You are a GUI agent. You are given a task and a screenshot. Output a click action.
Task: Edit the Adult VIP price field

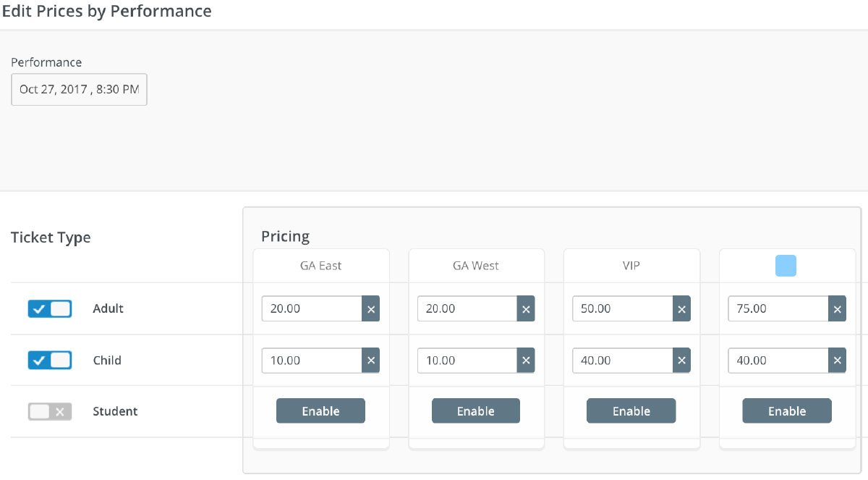pos(622,308)
